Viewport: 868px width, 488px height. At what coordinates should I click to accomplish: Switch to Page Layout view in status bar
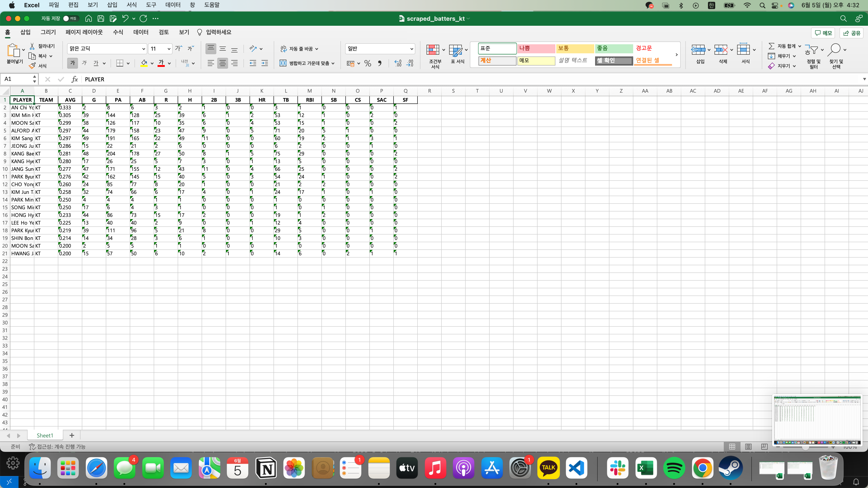(748, 447)
